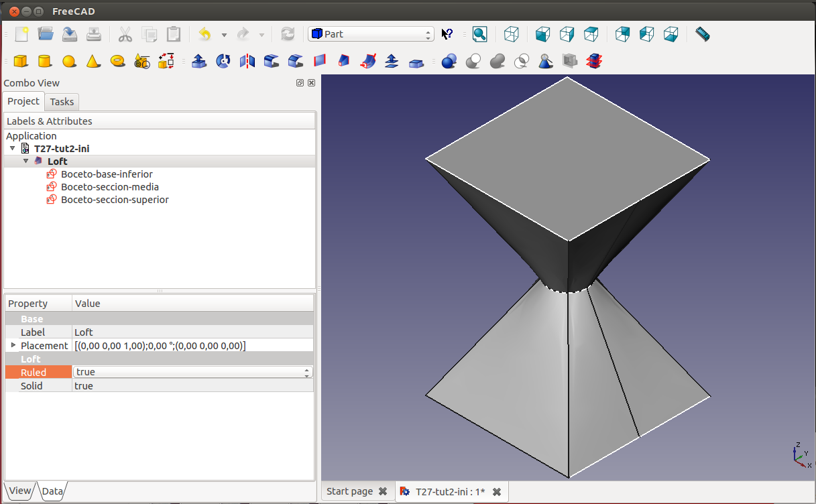Click the Solid property value cell
Viewport: 816px width, 504px height.
(192, 386)
